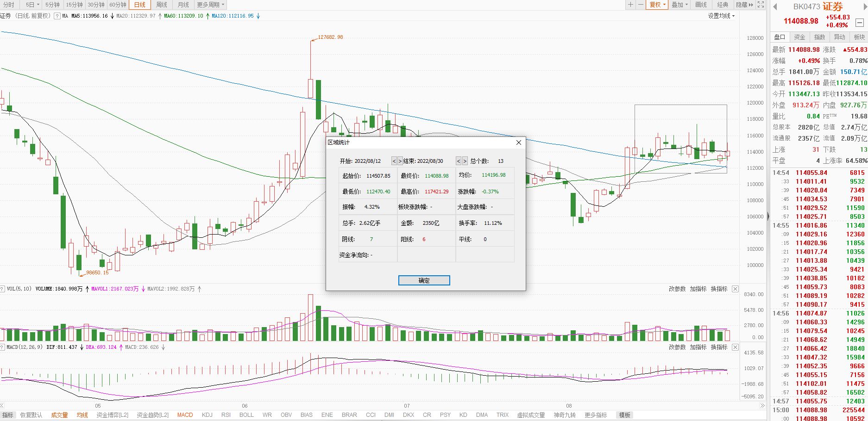Click 换指标 in VOL panel
Image resolution: width=868 pixels, height=421 pixels.
point(719,289)
